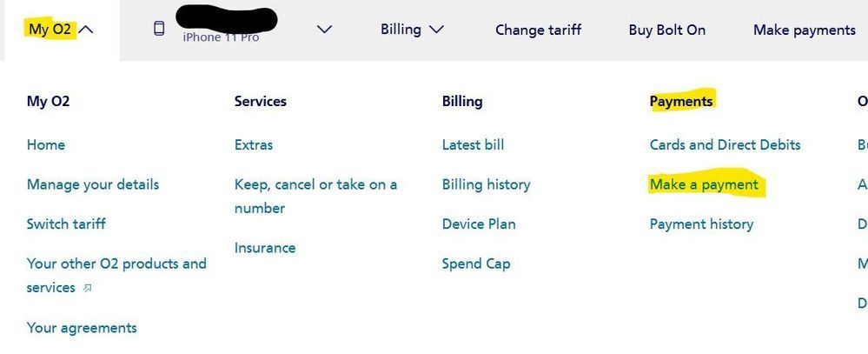Collapse the My O2 menu chevron
The height and width of the screenshot is (354, 868).
click(x=86, y=30)
